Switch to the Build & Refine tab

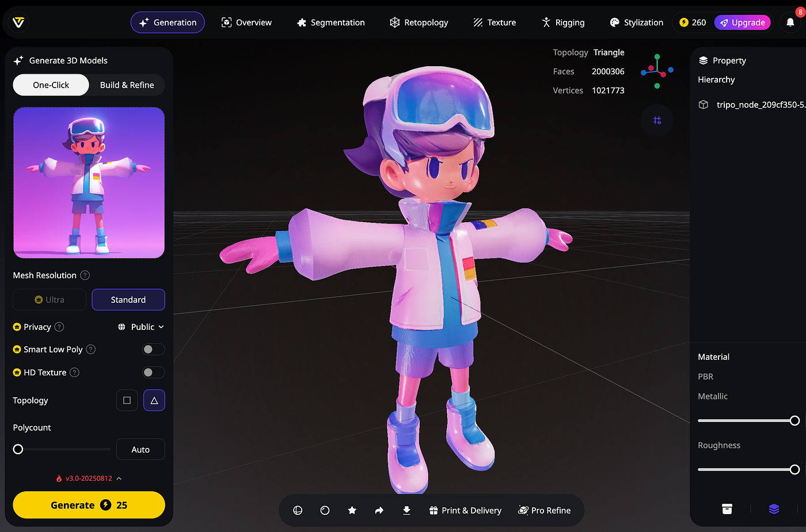[x=126, y=85]
